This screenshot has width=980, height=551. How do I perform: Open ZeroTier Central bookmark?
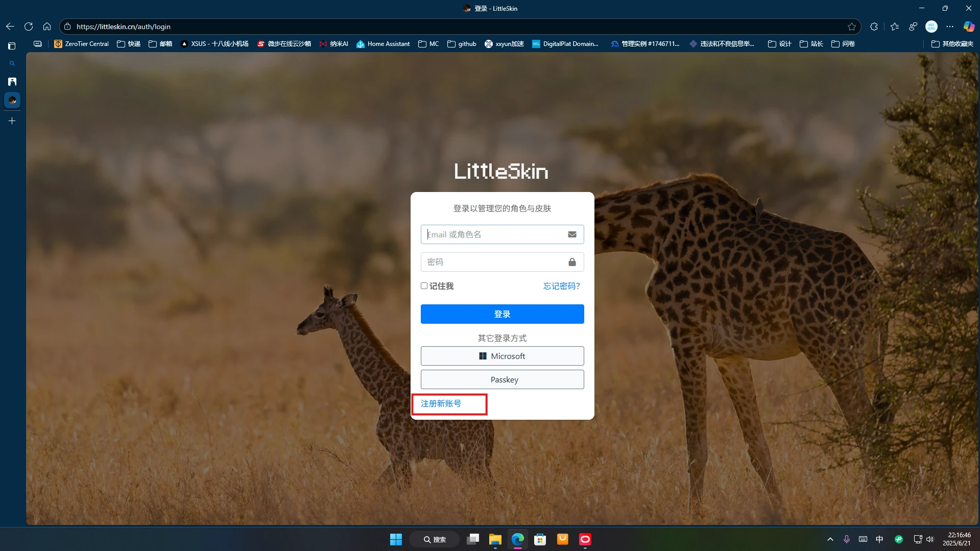[x=81, y=44]
